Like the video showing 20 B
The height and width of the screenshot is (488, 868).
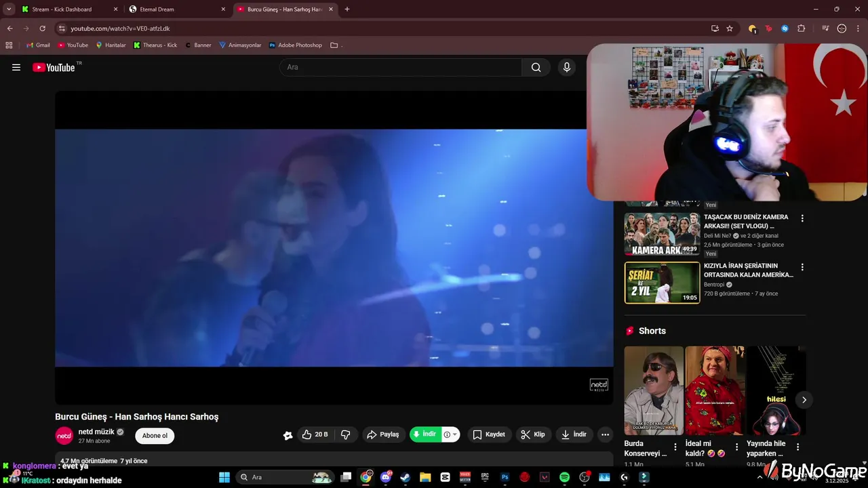click(x=314, y=434)
